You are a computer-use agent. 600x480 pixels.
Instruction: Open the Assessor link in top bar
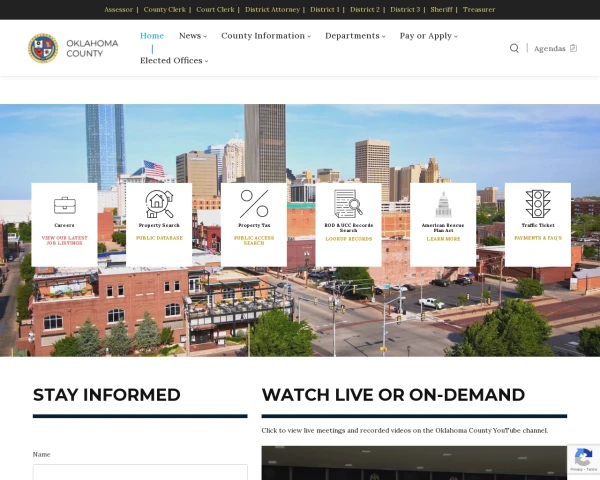pyautogui.click(x=118, y=10)
